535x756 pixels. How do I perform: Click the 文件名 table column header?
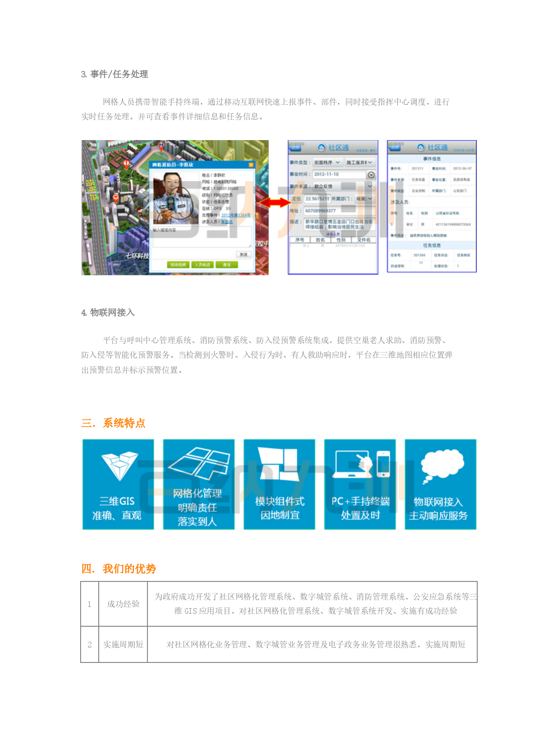click(x=364, y=240)
